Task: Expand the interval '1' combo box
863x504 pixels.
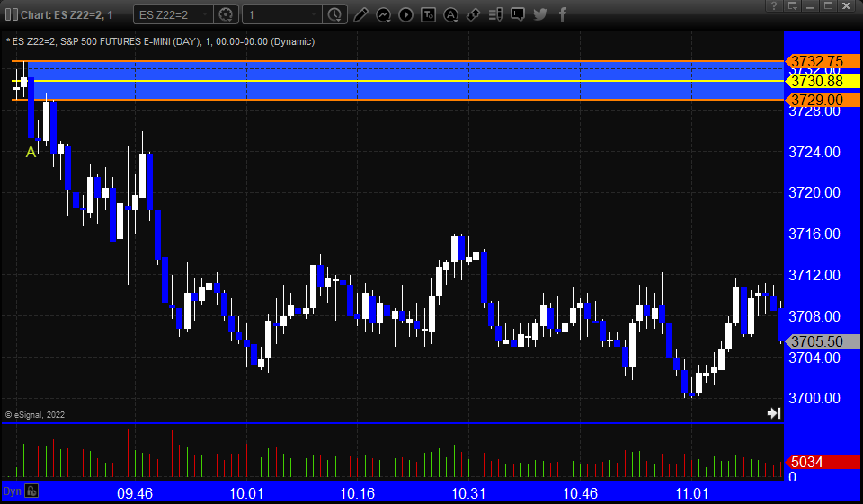Action: (283, 15)
